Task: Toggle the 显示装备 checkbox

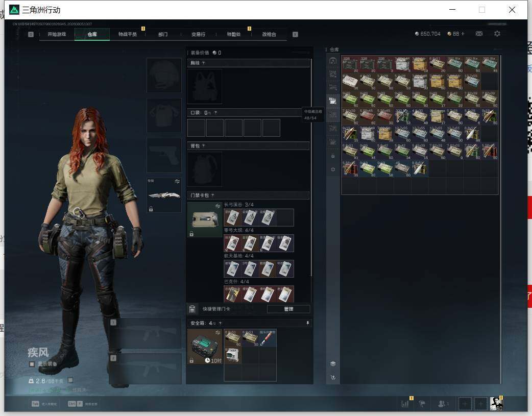Action: [x=32, y=364]
